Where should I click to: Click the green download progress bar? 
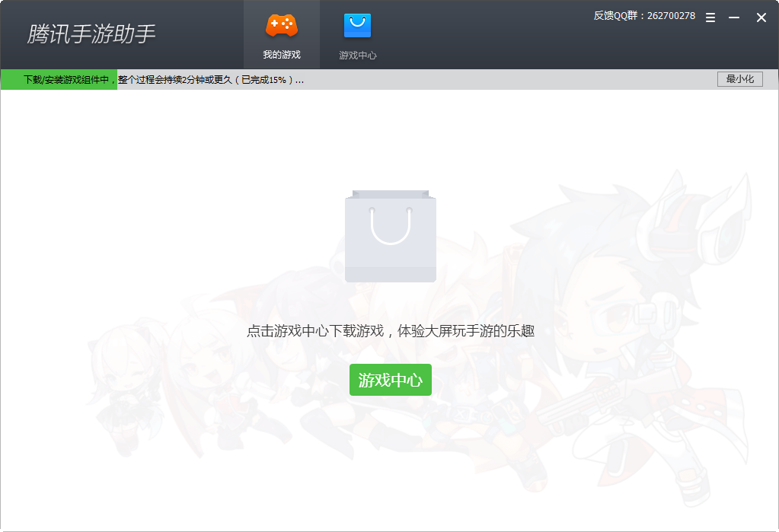coord(59,79)
